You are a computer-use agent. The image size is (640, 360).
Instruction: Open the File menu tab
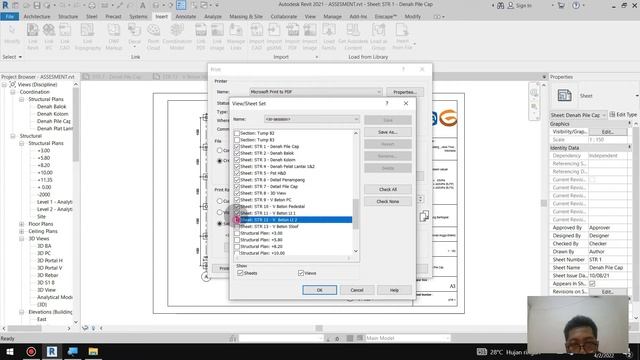pos(10,16)
